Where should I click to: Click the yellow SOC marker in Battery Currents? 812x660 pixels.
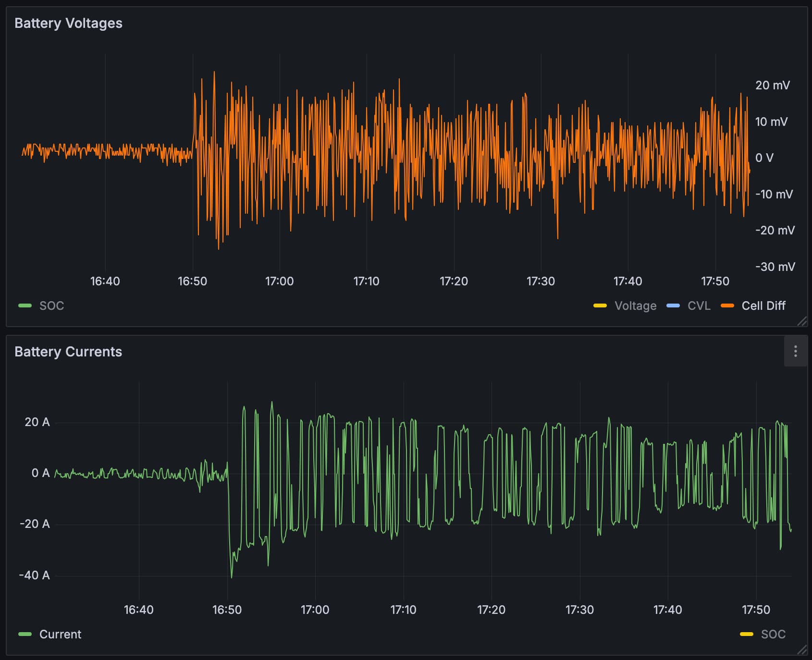pyautogui.click(x=747, y=635)
